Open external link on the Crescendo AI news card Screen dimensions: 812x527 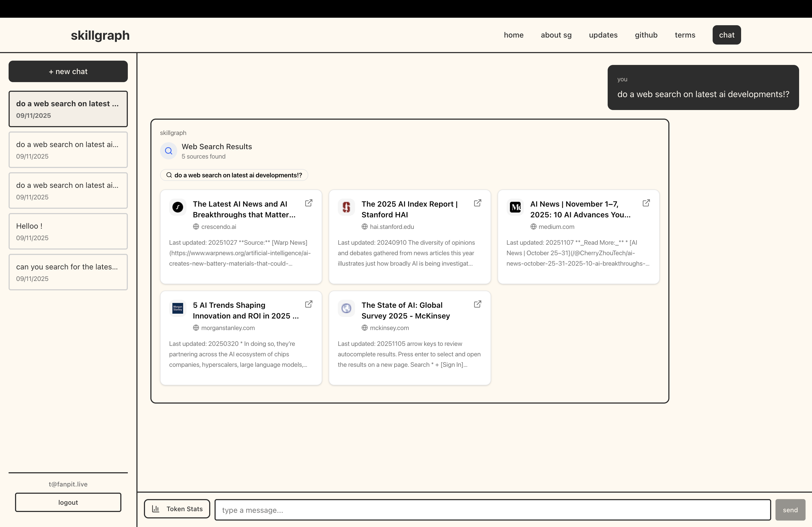pyautogui.click(x=309, y=203)
